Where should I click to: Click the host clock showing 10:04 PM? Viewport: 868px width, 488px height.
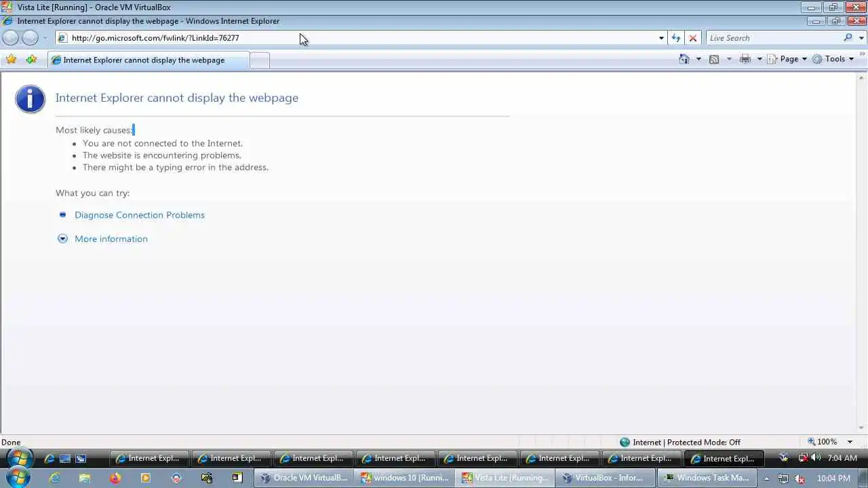tap(833, 479)
